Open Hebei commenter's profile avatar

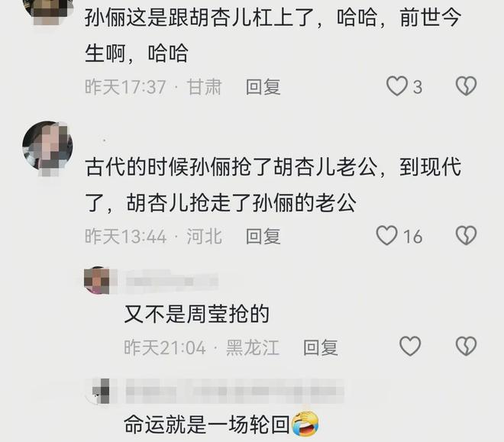point(47,146)
